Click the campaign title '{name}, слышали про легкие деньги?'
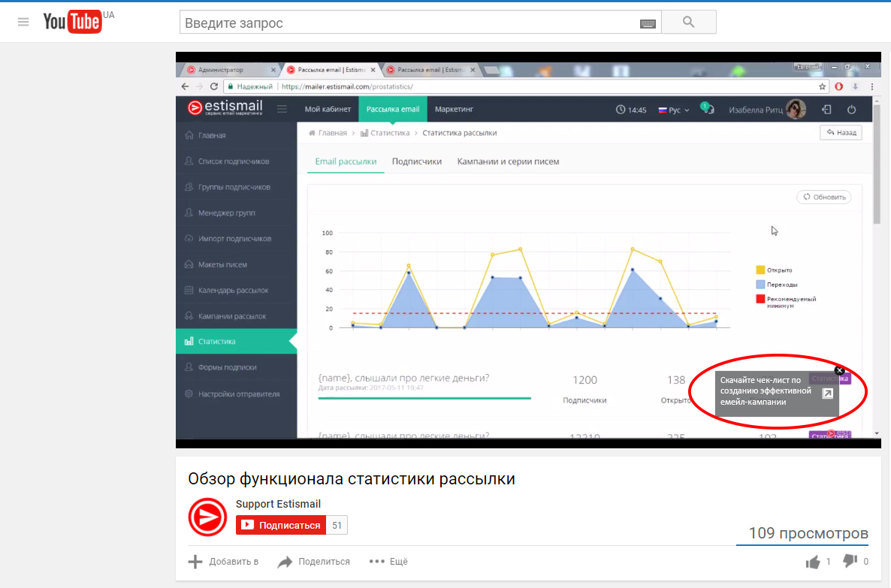 (x=403, y=378)
